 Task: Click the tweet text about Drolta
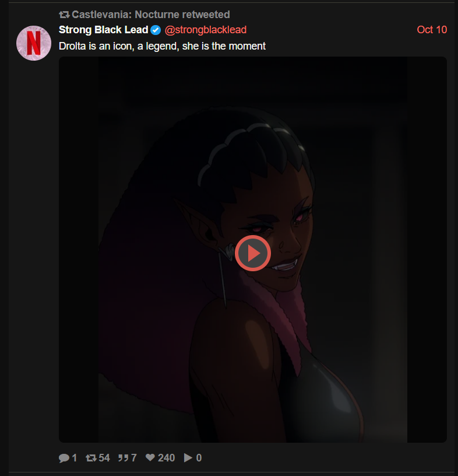[162, 46]
